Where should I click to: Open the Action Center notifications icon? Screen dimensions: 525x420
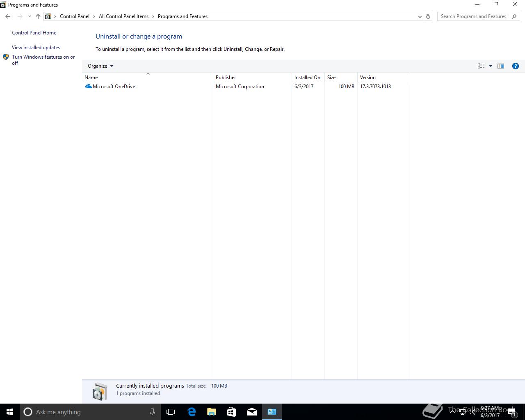[x=512, y=412]
